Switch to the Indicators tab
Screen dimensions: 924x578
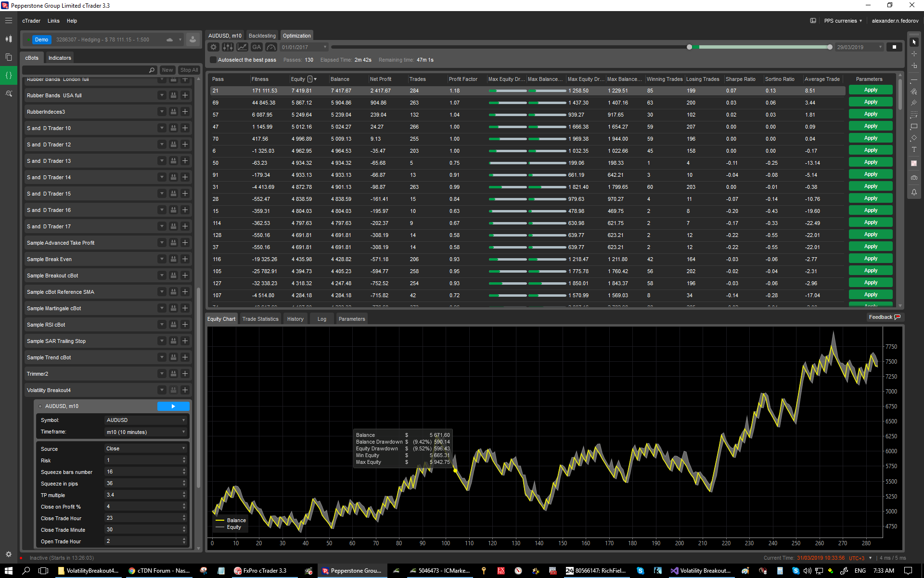(60, 58)
